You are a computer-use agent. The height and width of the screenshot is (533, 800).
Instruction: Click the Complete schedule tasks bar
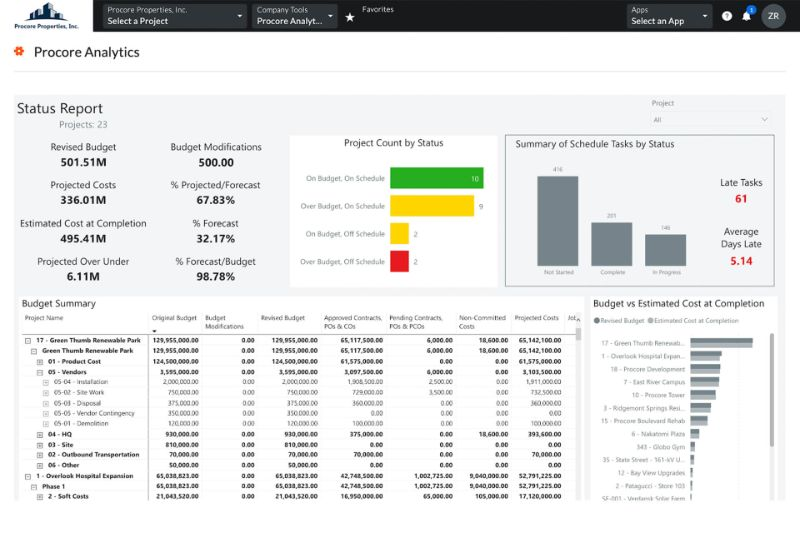(x=612, y=244)
